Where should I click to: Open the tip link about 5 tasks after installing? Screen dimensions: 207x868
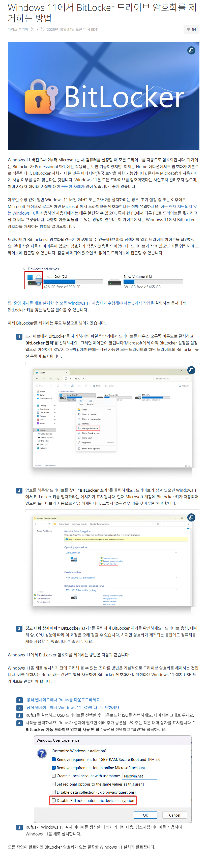[x=81, y=303]
